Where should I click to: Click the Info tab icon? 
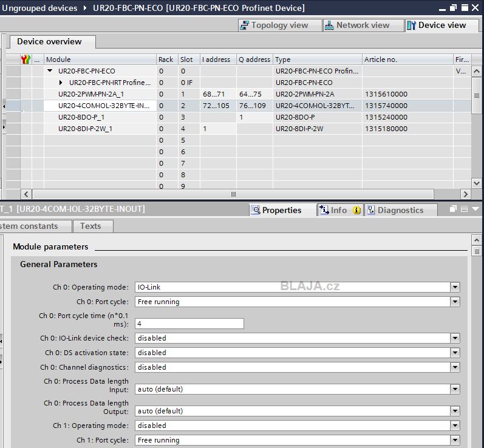(324, 210)
